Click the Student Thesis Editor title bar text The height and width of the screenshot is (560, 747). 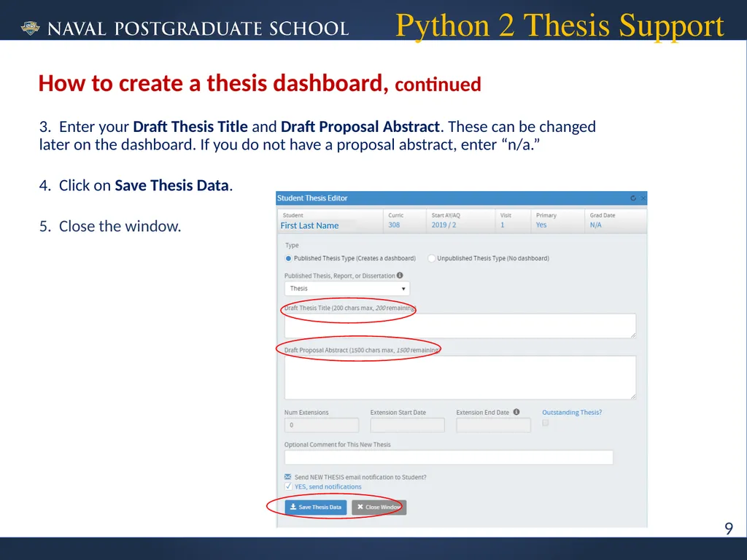pos(312,198)
